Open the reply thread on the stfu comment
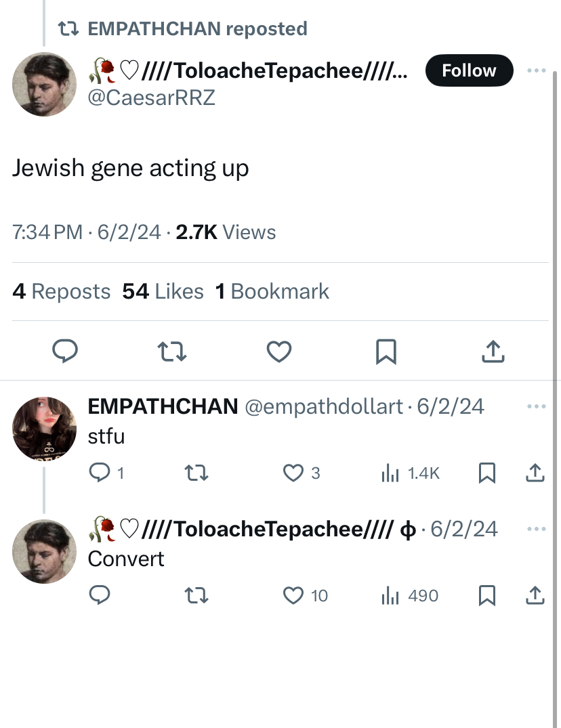This screenshot has height=728, width=561. point(106,473)
